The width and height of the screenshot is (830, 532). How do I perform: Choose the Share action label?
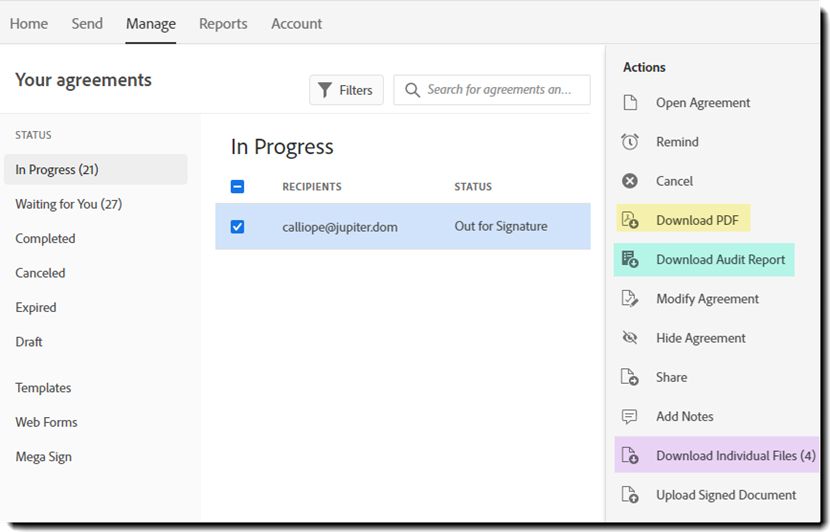(672, 377)
